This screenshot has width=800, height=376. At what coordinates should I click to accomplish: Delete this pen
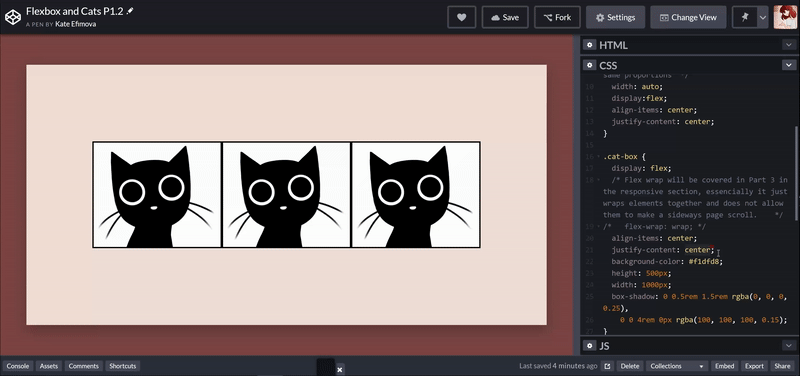(x=630, y=366)
